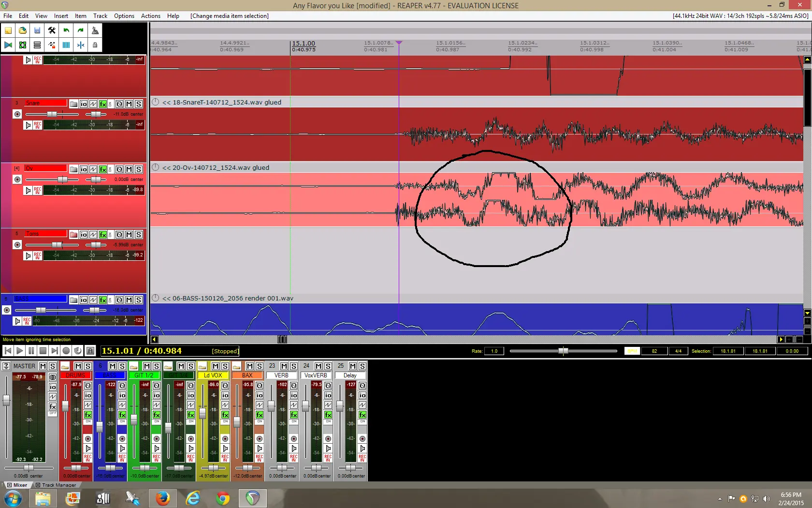This screenshot has height=508, width=812.
Task: Click horizontal scrollbar right arrow
Action: click(781, 340)
